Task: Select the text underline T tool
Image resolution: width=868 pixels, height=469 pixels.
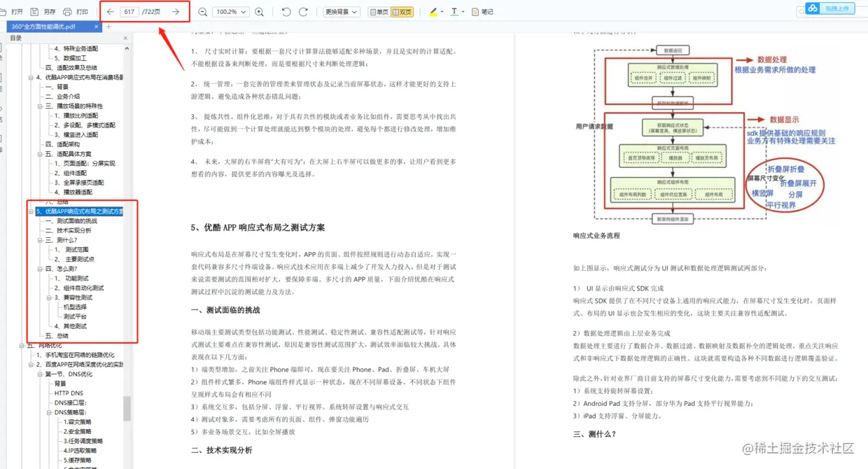Action: 454,12
